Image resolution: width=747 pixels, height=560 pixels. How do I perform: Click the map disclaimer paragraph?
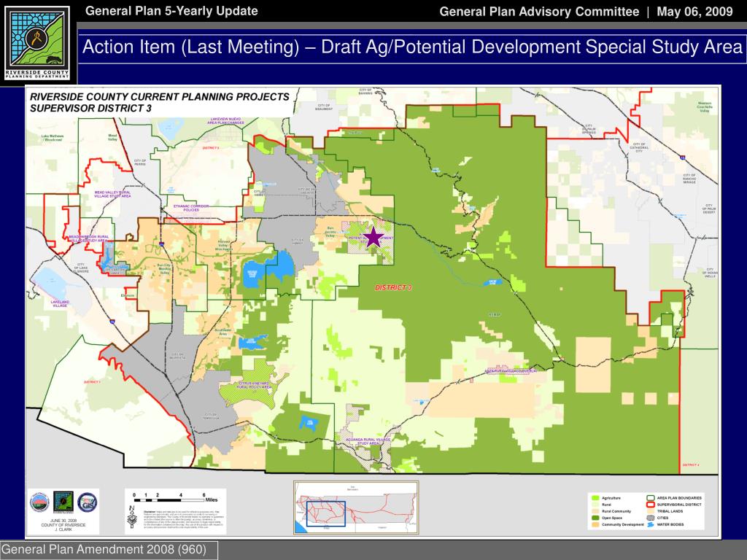pyautogui.click(x=184, y=519)
